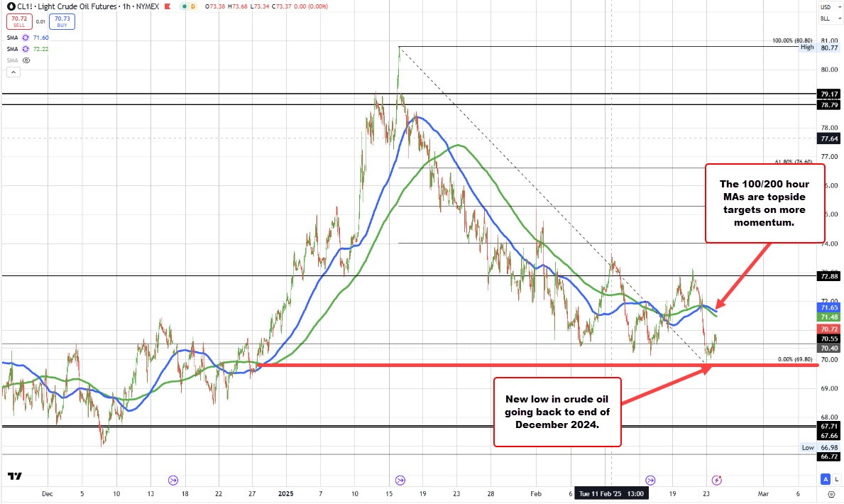Click the 77.64 price label on the axis
844x504 pixels.
829,138
